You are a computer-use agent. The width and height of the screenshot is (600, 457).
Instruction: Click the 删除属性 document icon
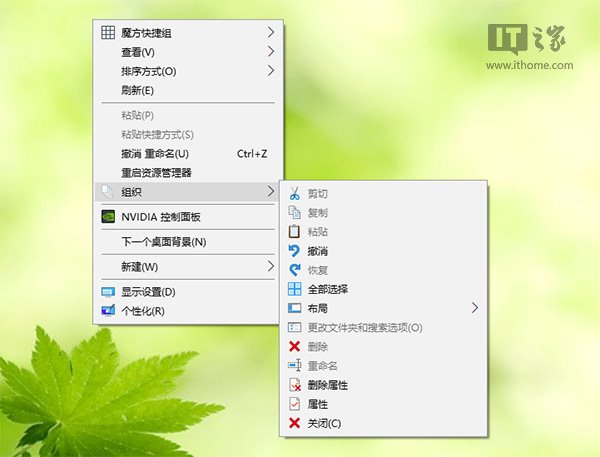(x=295, y=385)
